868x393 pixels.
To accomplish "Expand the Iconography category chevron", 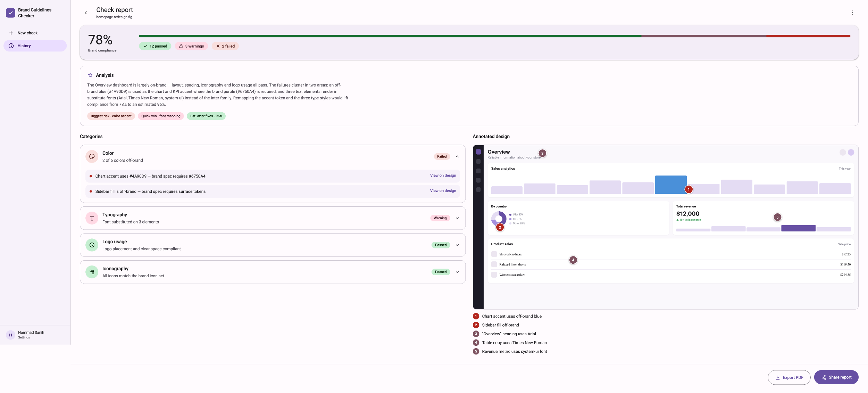I will (x=457, y=272).
